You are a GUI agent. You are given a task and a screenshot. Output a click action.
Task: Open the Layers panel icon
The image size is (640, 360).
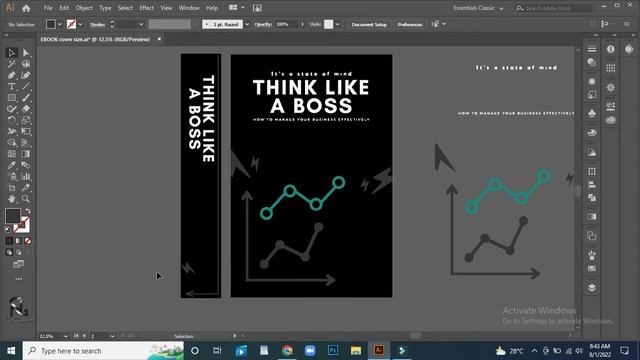(x=592, y=287)
